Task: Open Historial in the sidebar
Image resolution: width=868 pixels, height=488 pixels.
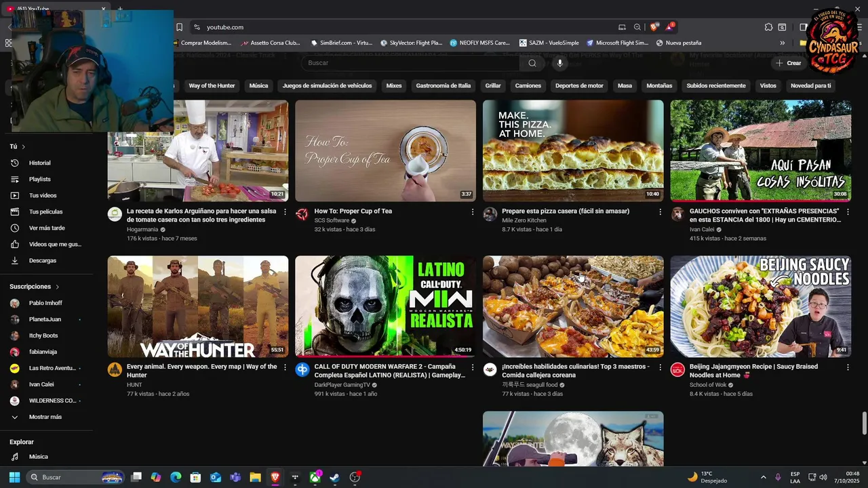Action: tap(40, 163)
